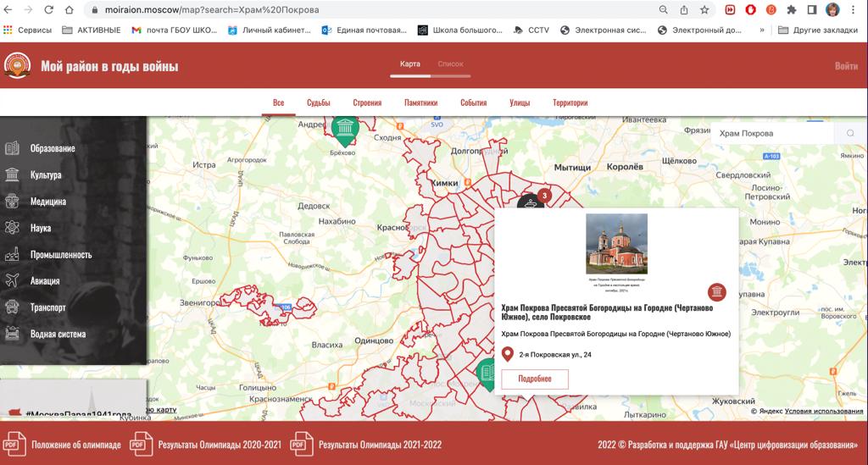
Task: Share page using address bar share icon
Action: [x=684, y=10]
